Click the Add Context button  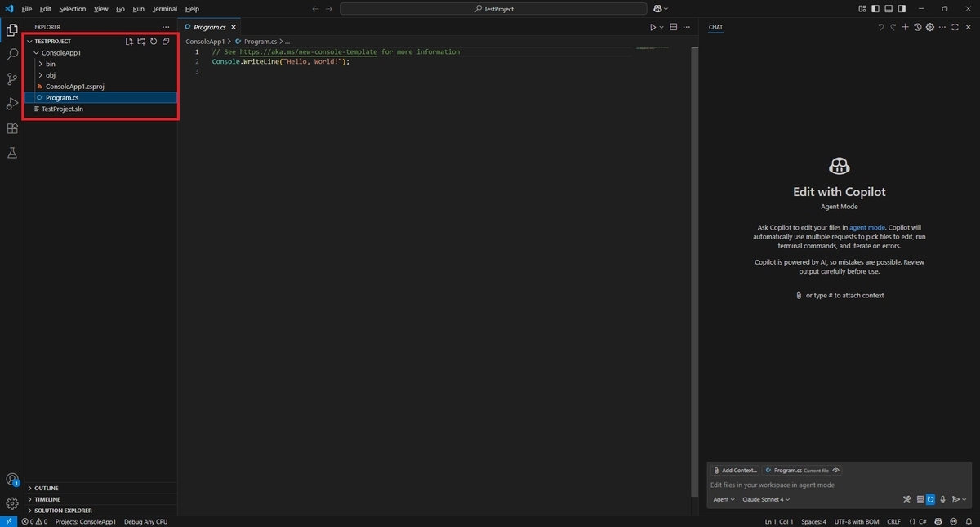tap(735, 471)
